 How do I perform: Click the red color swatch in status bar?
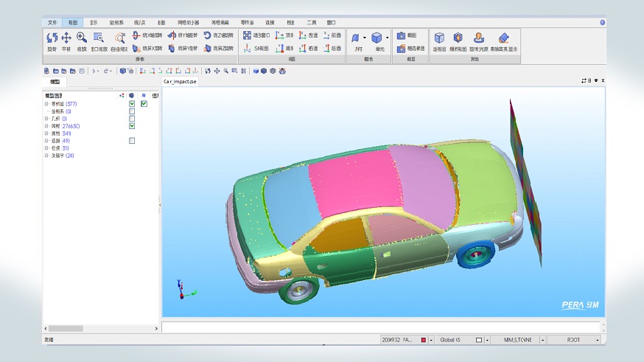point(423,340)
